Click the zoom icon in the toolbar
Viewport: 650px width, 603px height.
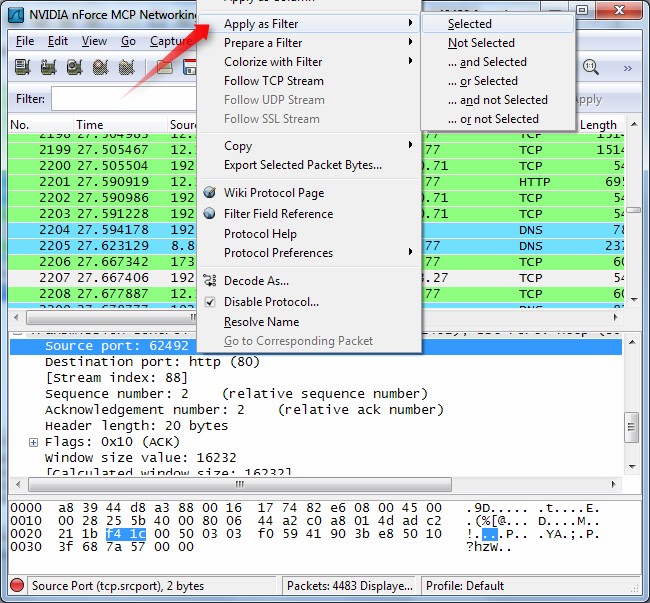[590, 67]
